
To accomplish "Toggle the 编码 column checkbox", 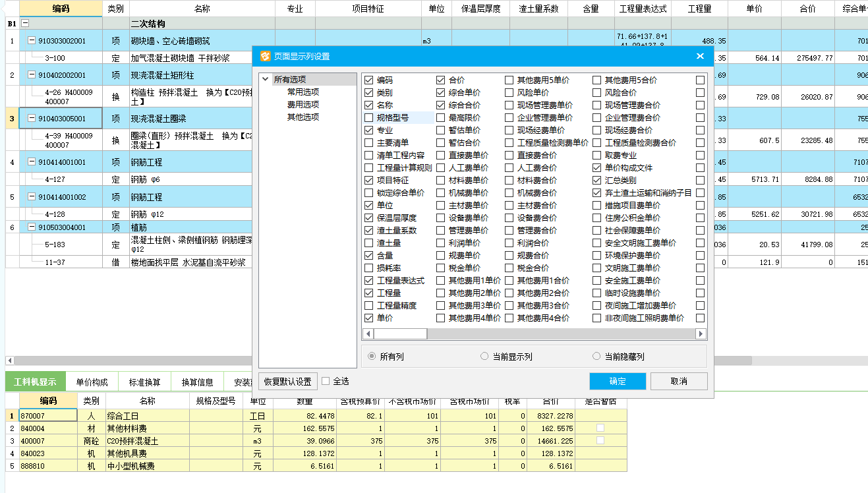I will (369, 80).
